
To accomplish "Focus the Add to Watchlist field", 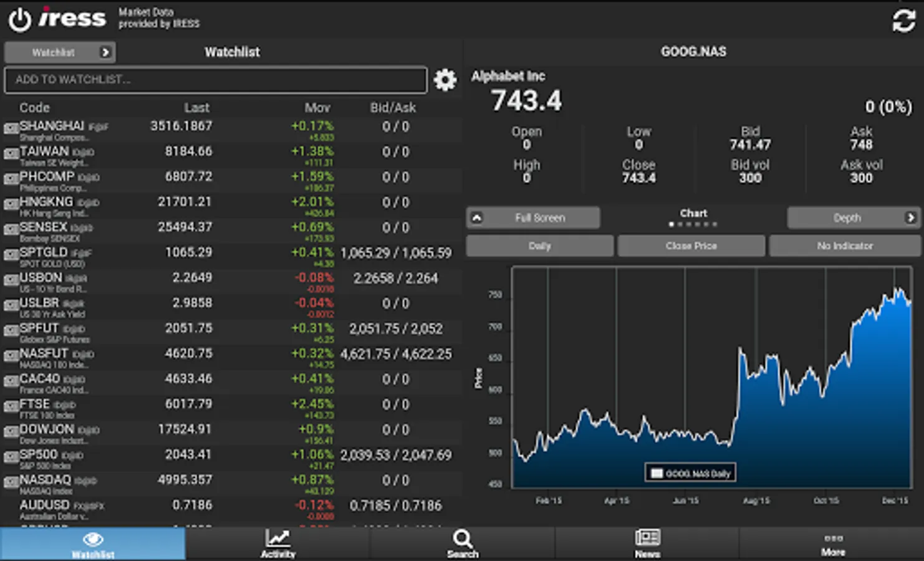I will [216, 80].
